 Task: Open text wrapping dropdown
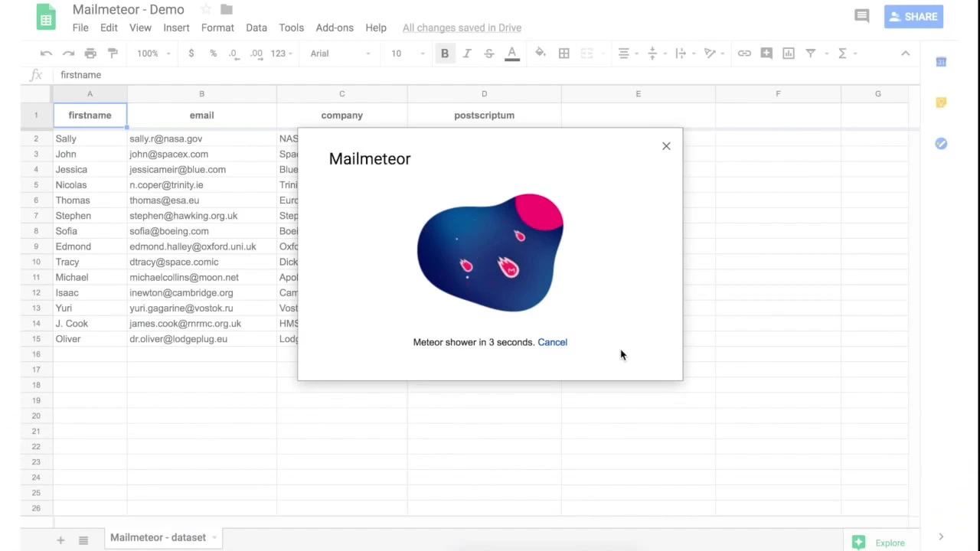[684, 54]
